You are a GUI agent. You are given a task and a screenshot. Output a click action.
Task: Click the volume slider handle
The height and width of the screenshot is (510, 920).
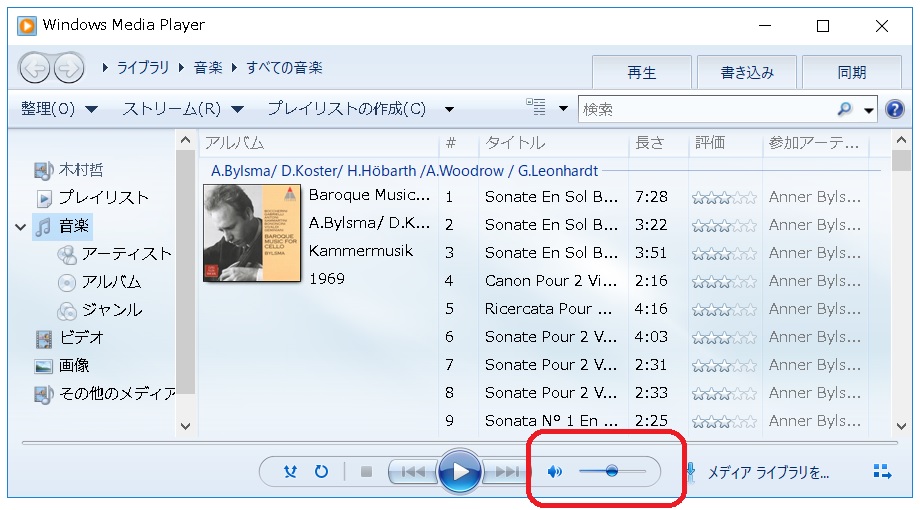coord(611,471)
